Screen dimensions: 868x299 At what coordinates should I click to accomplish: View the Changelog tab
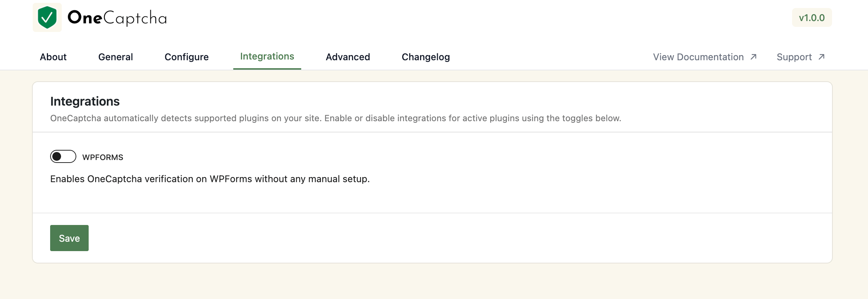click(426, 57)
